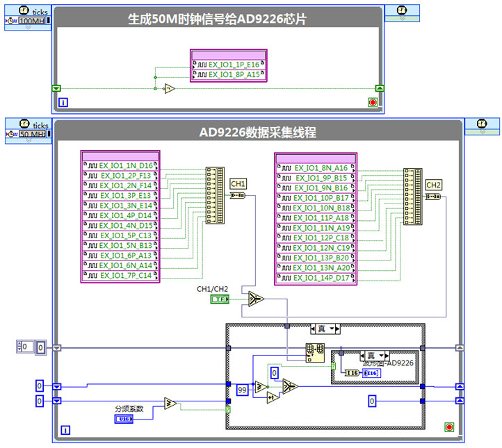Open the outer case structure's 真 selector dropdown

pos(332,329)
